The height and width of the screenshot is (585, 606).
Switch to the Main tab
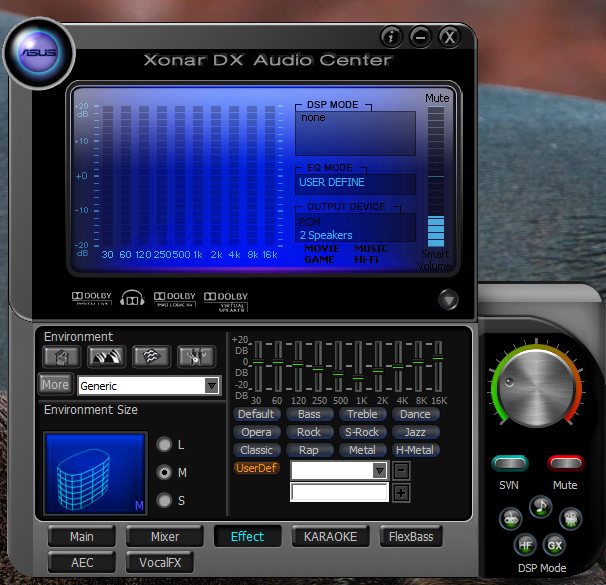coord(82,536)
